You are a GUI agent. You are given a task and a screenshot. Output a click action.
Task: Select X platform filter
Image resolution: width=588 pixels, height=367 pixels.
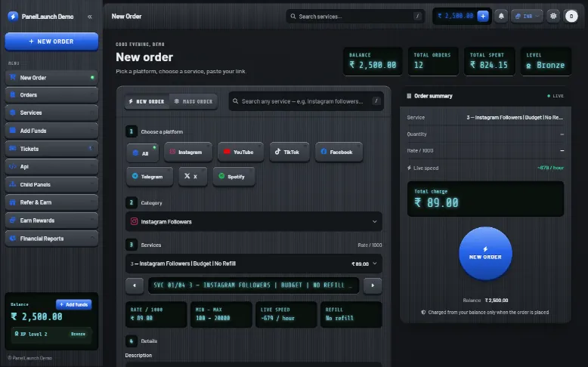point(193,177)
